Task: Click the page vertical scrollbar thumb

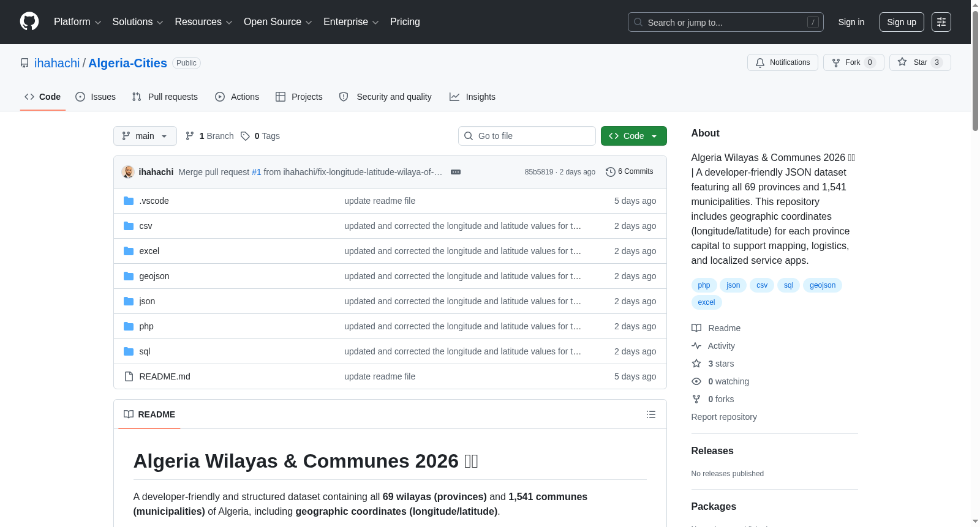Action: 976,70
